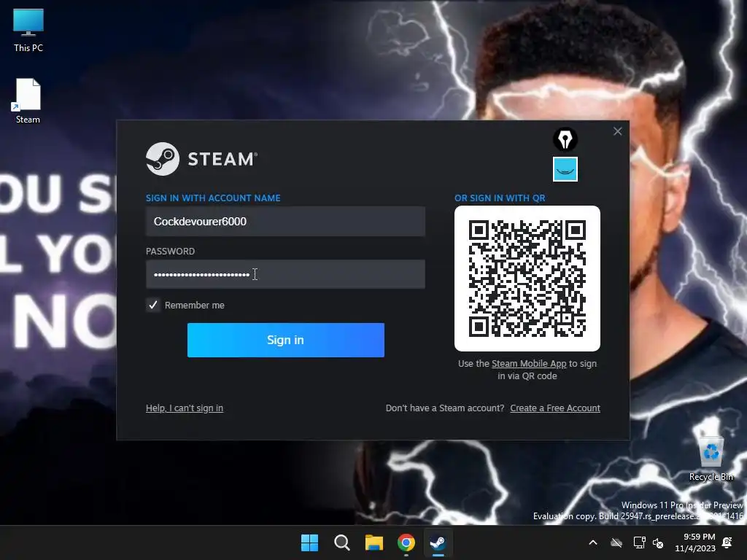747x560 pixels.
Task: Open the Steam Mobile App link
Action: coord(529,364)
